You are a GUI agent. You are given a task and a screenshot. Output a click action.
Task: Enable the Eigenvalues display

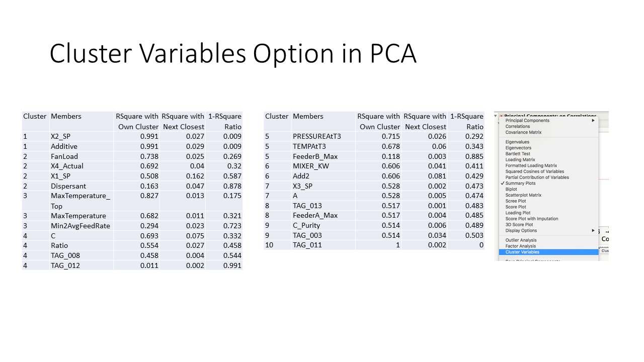tap(518, 141)
